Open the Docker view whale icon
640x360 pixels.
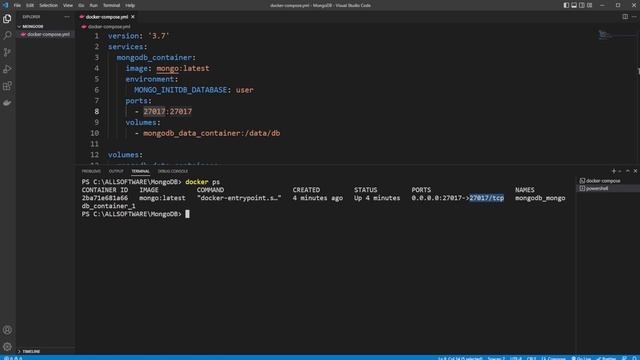click(x=7, y=102)
